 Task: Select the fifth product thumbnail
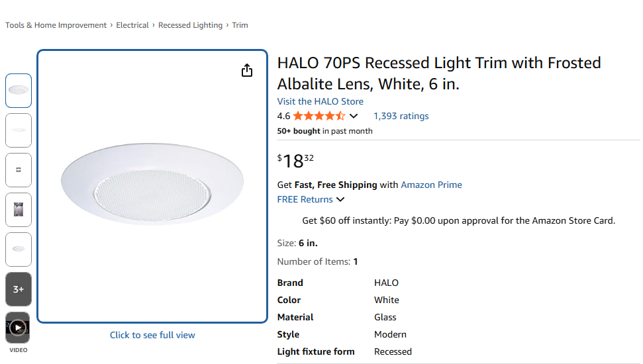[x=19, y=250]
